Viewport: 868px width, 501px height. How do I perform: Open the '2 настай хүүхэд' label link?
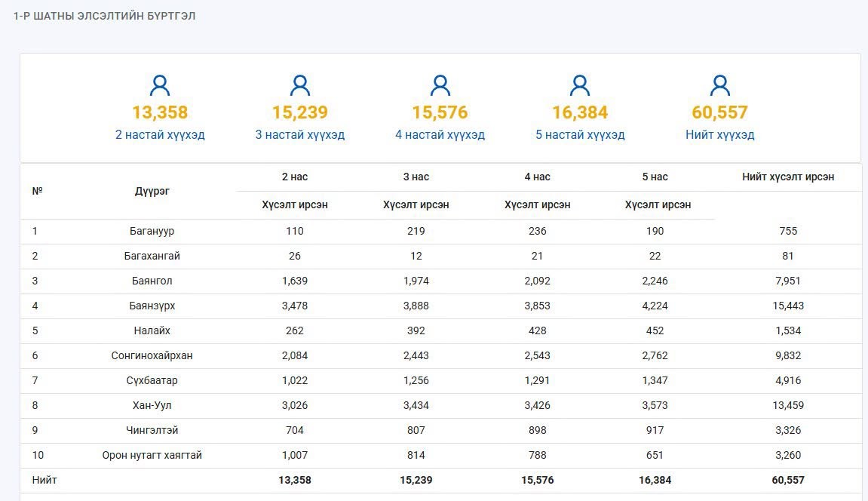(x=160, y=134)
